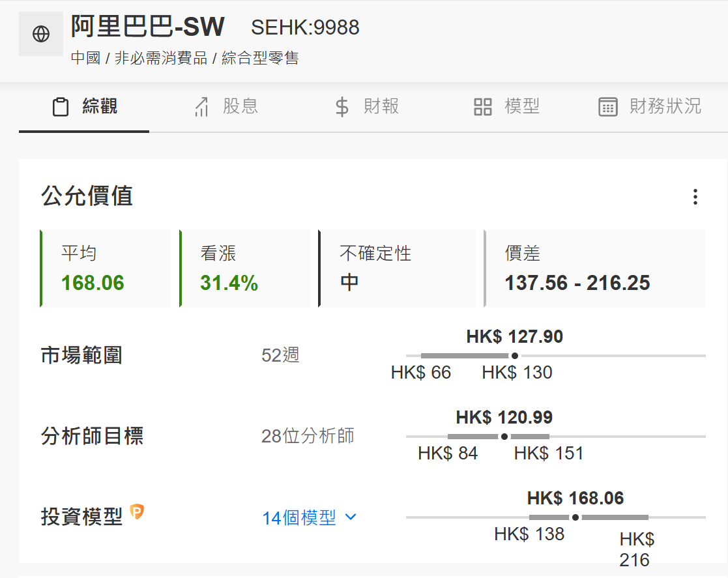Click the 52週 text
Screen dimensions: 728x578
coord(280,356)
